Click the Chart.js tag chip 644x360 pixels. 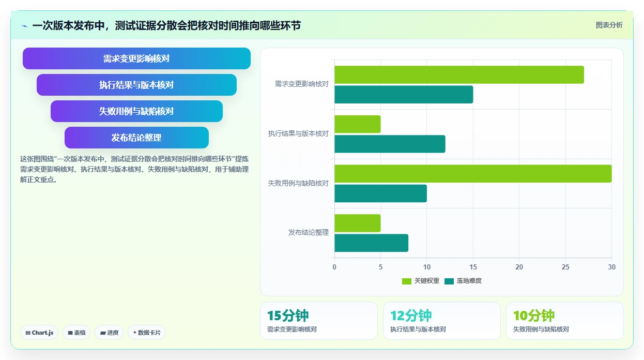coord(39,333)
